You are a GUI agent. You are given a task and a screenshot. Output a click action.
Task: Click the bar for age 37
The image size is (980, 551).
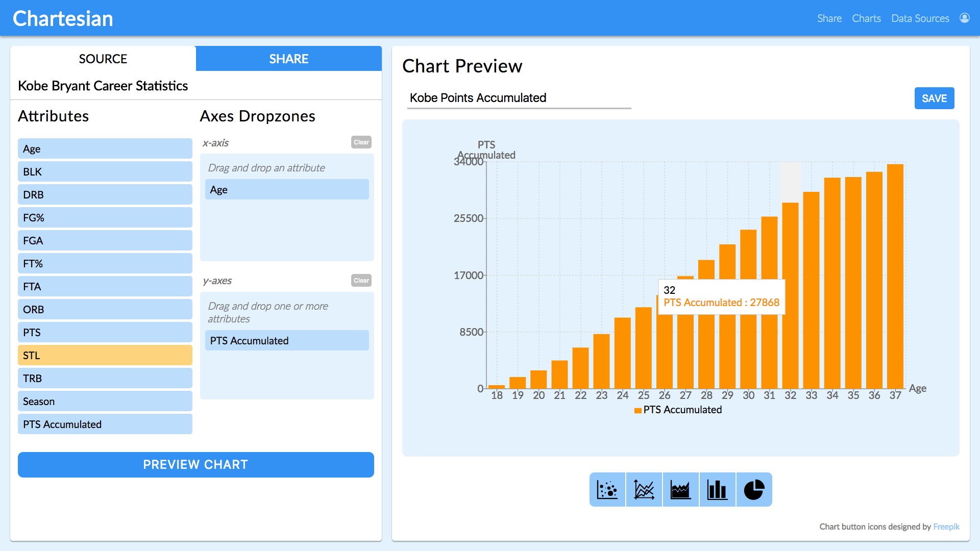click(895, 275)
